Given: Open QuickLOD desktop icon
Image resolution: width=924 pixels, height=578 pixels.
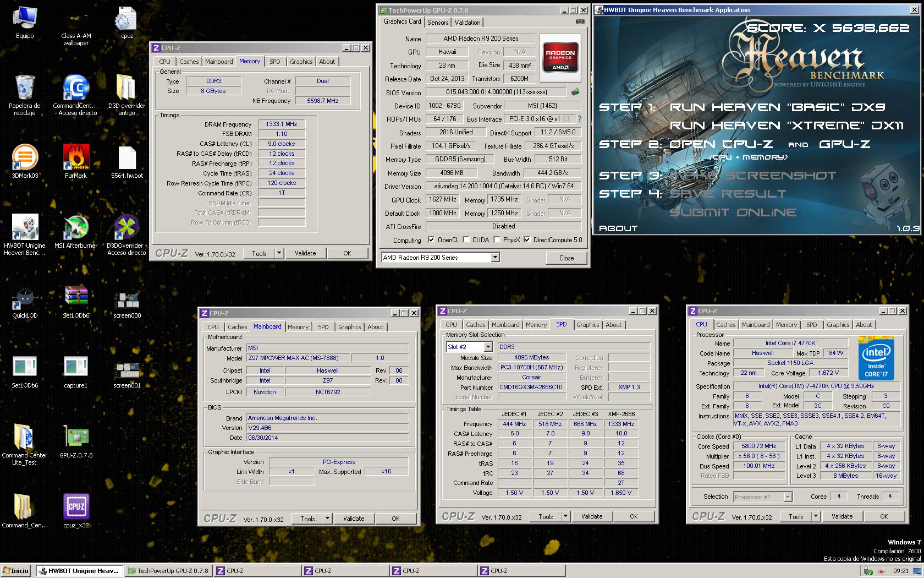Looking at the screenshot, I should coord(25,302).
